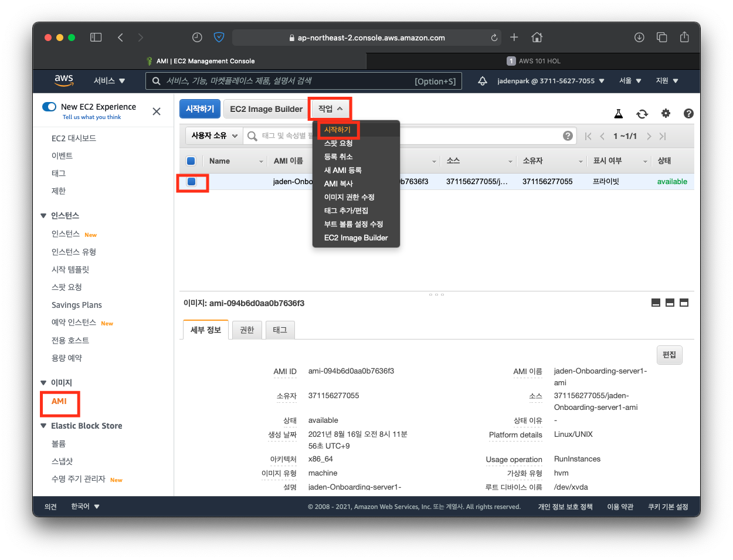Open the 서울 region dropdown
Screen dimensions: 733x560
click(x=630, y=81)
